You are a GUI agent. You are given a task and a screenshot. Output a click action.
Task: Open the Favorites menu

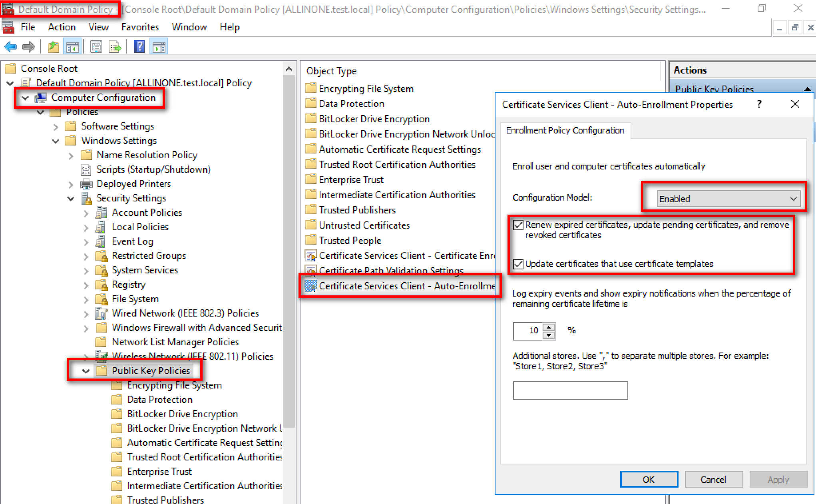click(x=140, y=27)
